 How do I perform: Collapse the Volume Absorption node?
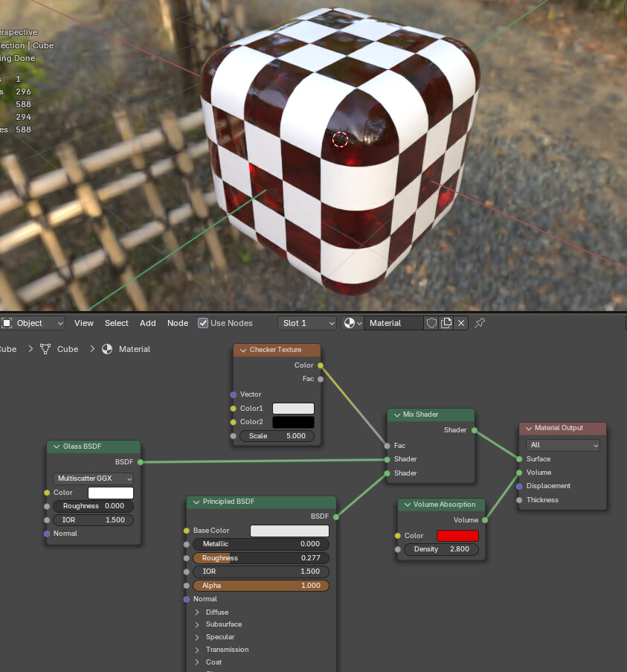408,505
